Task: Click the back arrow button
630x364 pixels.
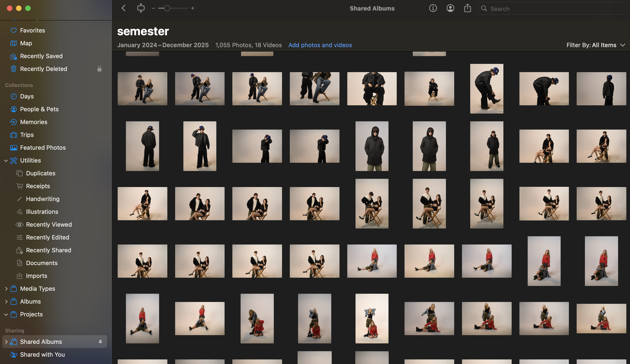Action: [x=123, y=8]
